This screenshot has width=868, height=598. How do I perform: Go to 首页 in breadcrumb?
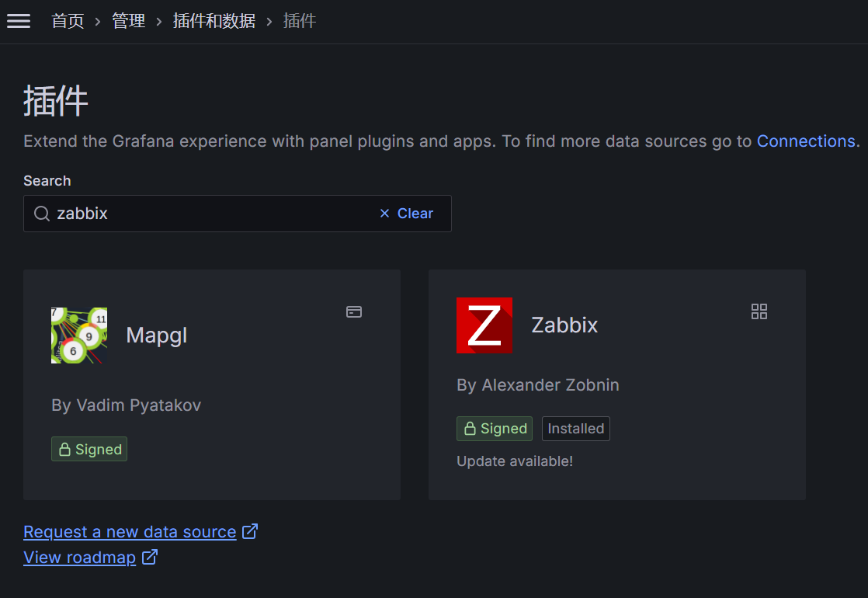pyautogui.click(x=68, y=21)
